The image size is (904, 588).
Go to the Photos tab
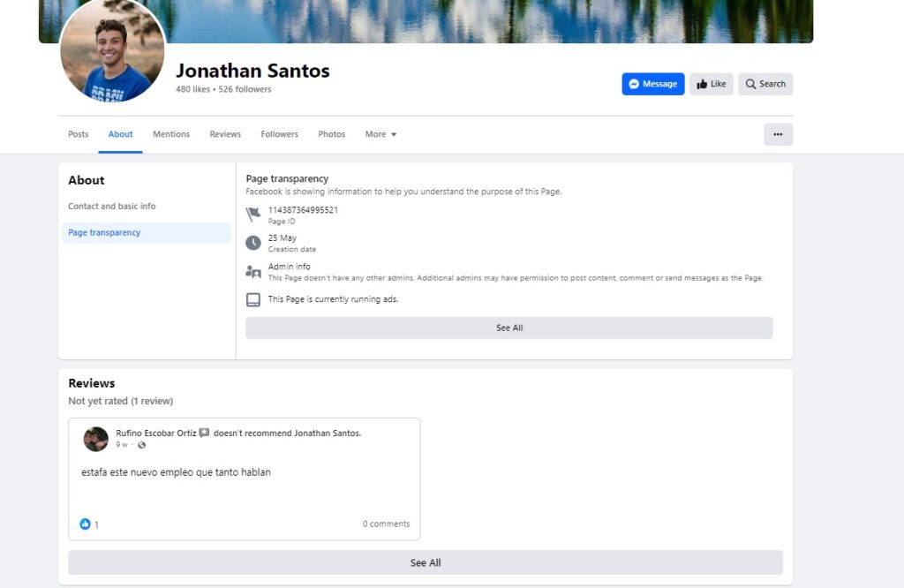[x=332, y=134]
